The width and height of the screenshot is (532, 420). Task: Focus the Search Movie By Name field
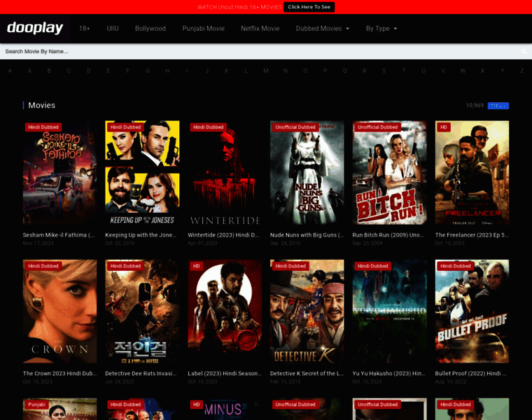tap(260, 52)
